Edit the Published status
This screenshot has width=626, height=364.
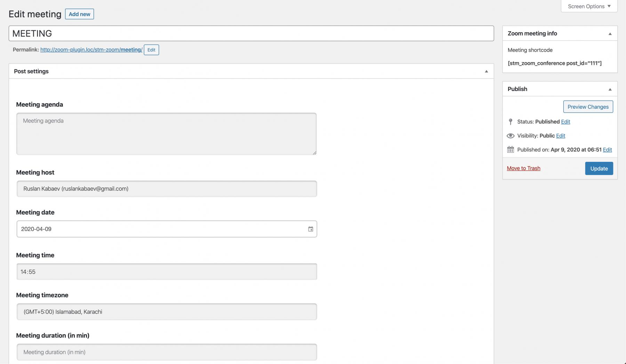click(565, 122)
